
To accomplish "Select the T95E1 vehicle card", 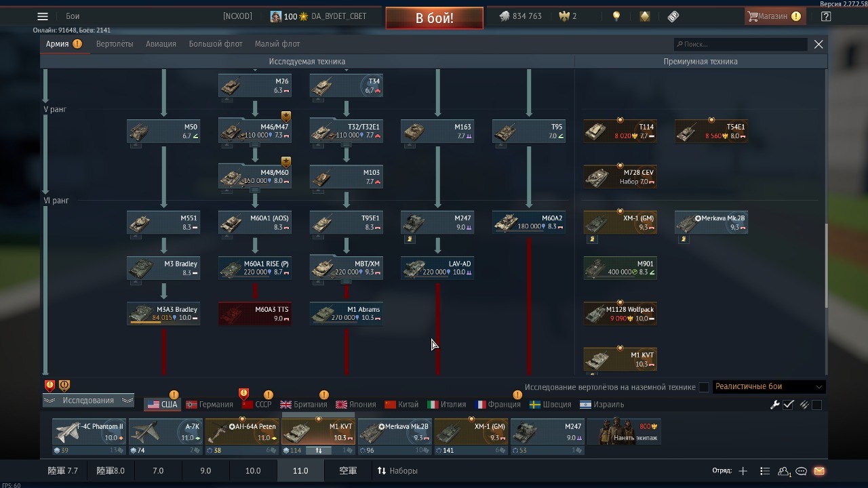I will [347, 222].
